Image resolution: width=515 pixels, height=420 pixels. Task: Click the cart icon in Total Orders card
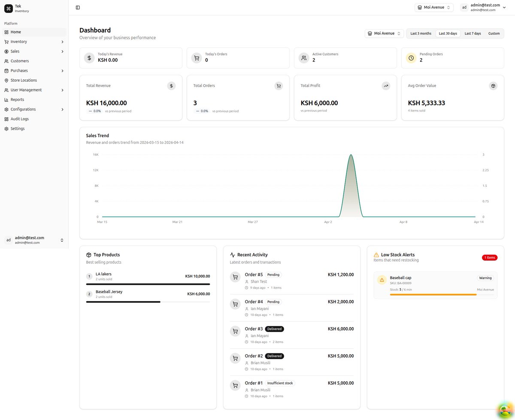pos(279,86)
